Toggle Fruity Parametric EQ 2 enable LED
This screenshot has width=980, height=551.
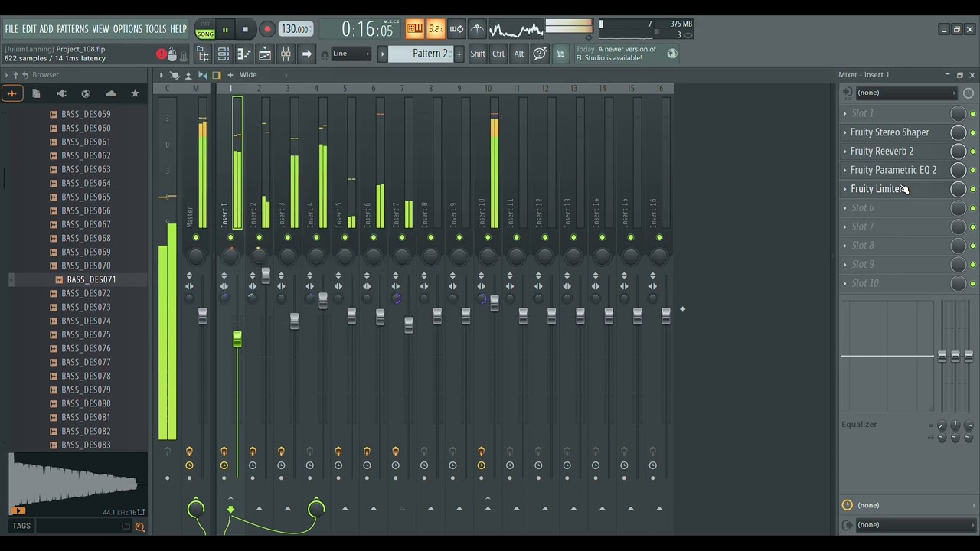click(x=973, y=171)
